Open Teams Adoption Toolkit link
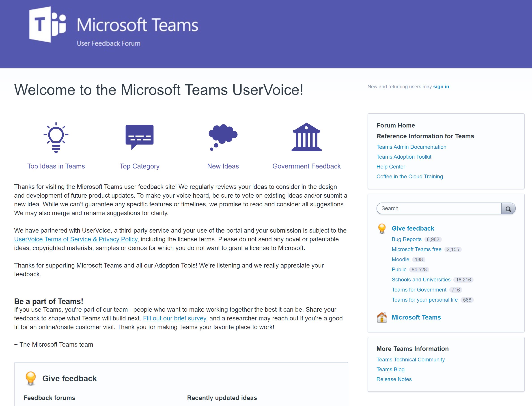 click(404, 157)
